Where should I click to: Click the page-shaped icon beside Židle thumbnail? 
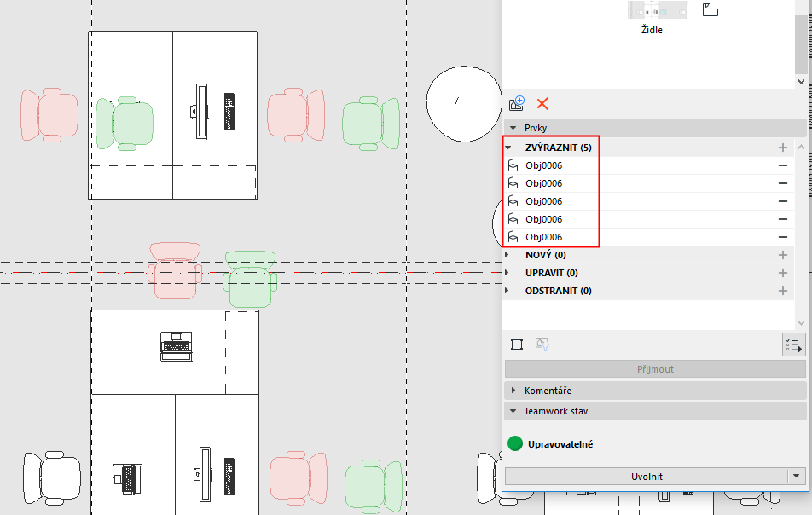click(710, 10)
